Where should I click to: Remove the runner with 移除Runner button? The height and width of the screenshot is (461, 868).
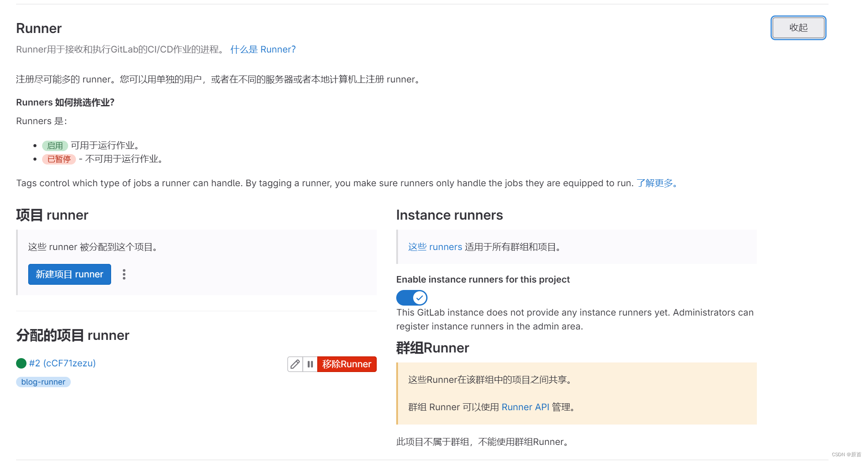[x=346, y=364]
